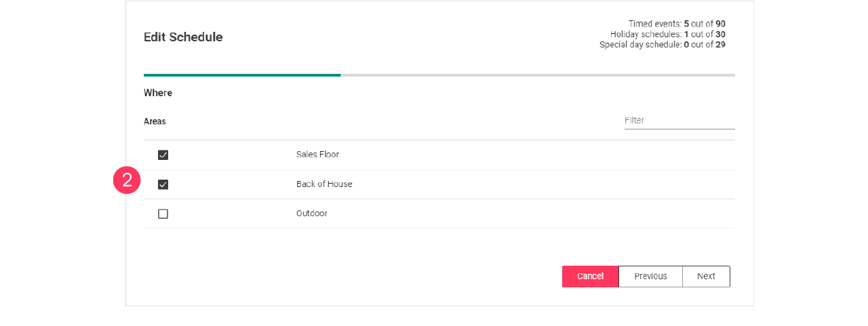Select the Back of House area label
868x326 pixels.
coord(324,184)
